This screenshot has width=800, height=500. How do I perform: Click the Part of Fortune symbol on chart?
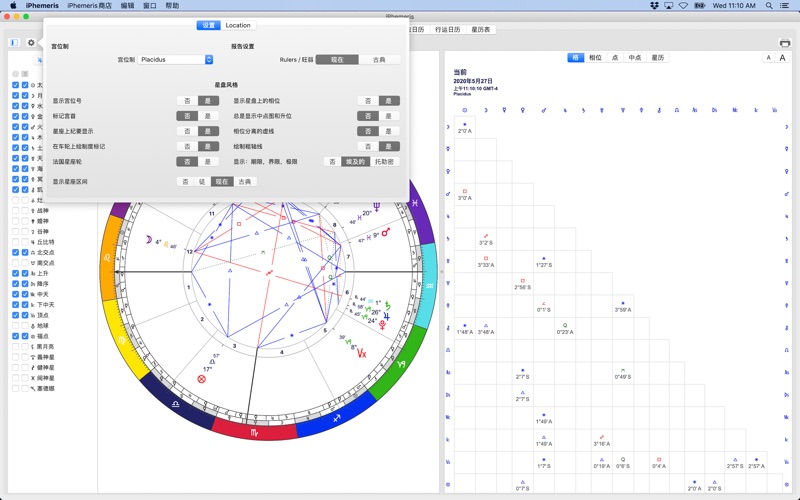pyautogui.click(x=201, y=380)
